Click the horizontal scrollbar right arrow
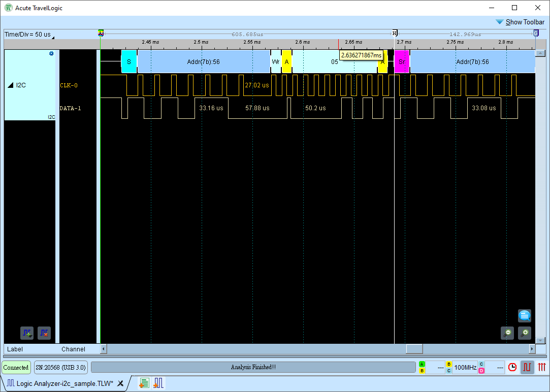550x392 pixels. 532,349
